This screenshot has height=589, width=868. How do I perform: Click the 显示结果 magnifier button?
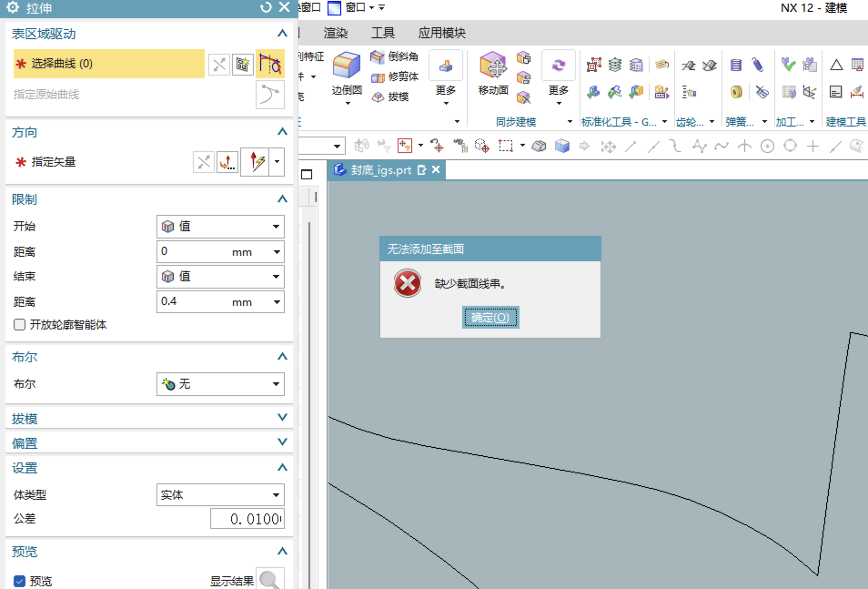point(270,579)
